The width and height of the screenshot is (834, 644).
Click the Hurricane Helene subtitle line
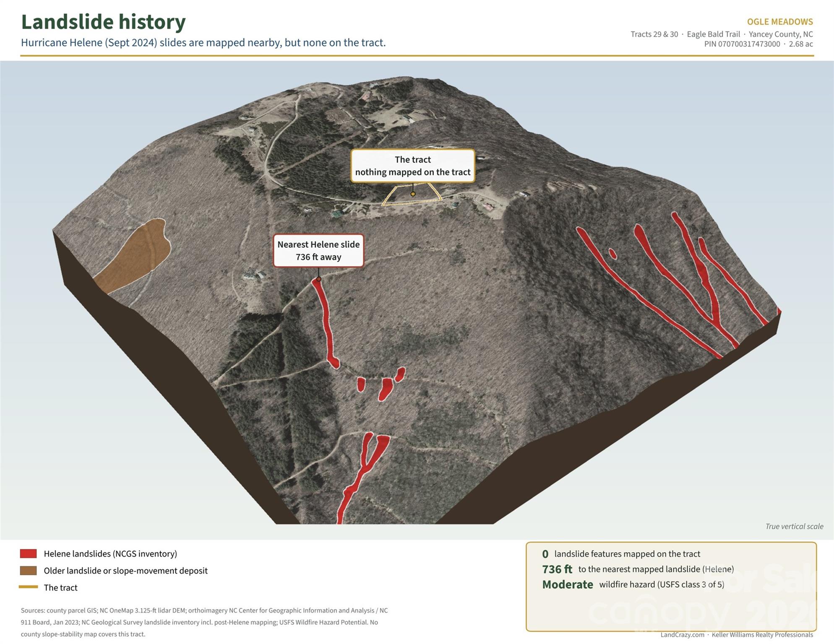click(203, 42)
